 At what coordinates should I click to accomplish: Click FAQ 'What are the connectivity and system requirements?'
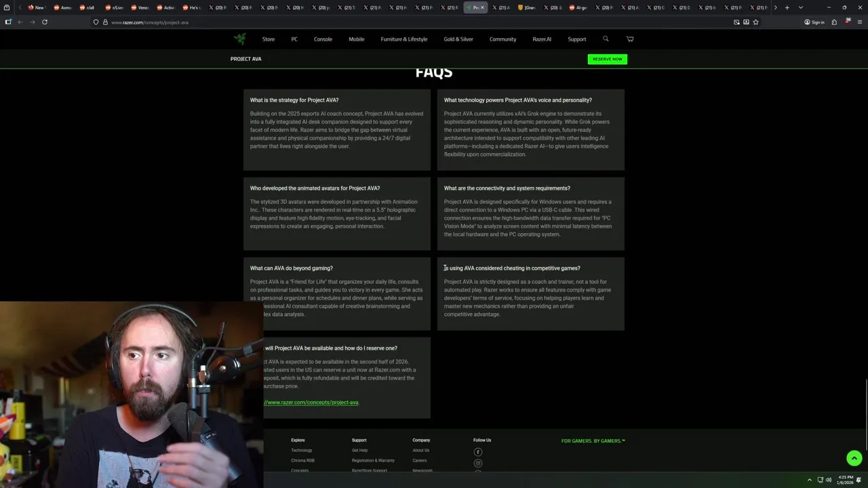point(507,188)
